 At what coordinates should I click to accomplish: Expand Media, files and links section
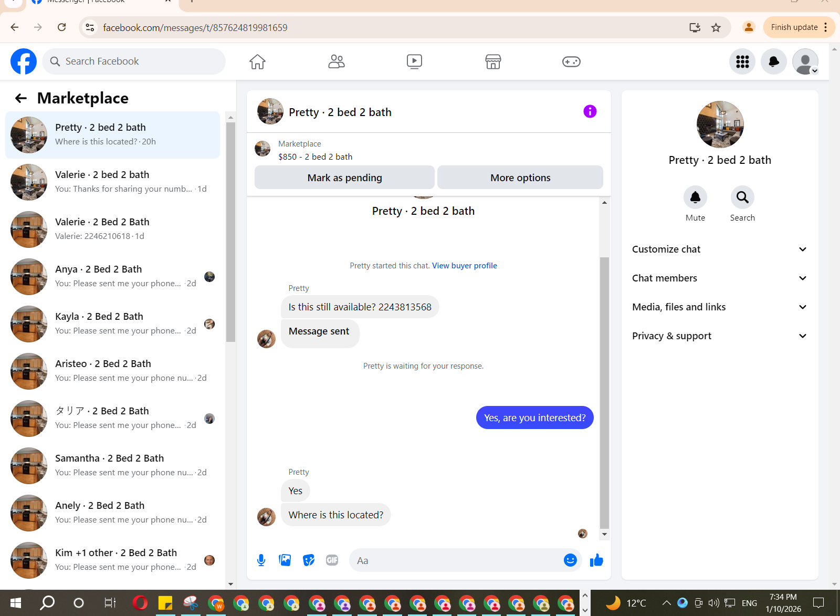click(x=719, y=307)
